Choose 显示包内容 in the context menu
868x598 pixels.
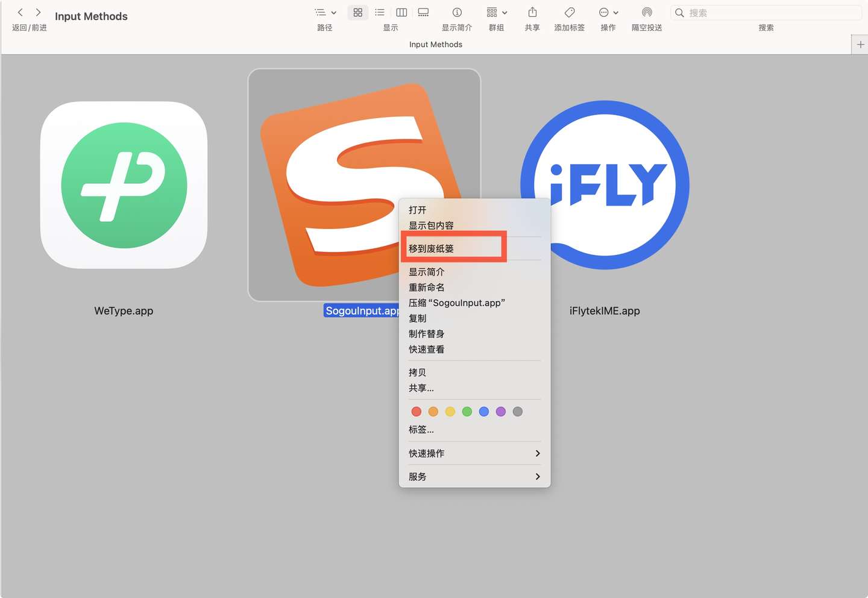(474, 225)
